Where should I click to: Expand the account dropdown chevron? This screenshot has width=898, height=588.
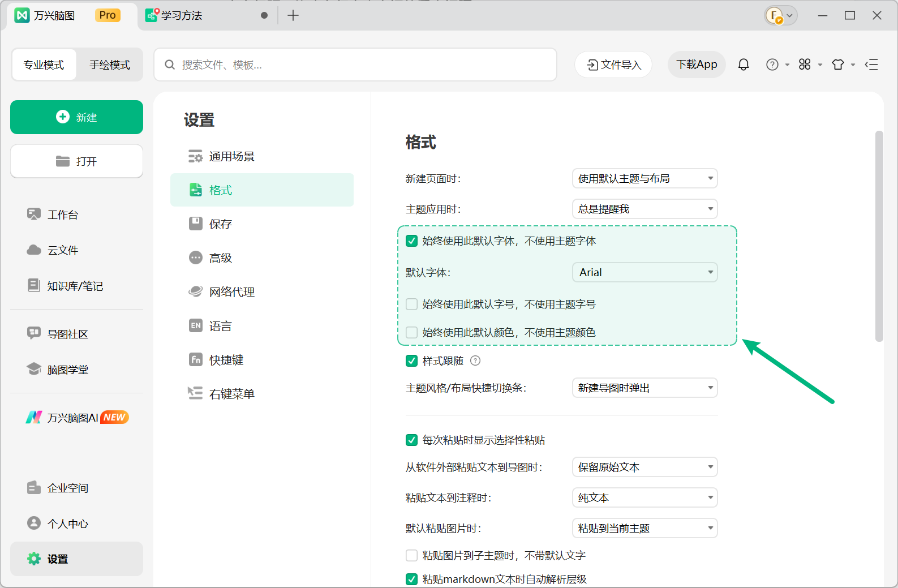coord(790,15)
